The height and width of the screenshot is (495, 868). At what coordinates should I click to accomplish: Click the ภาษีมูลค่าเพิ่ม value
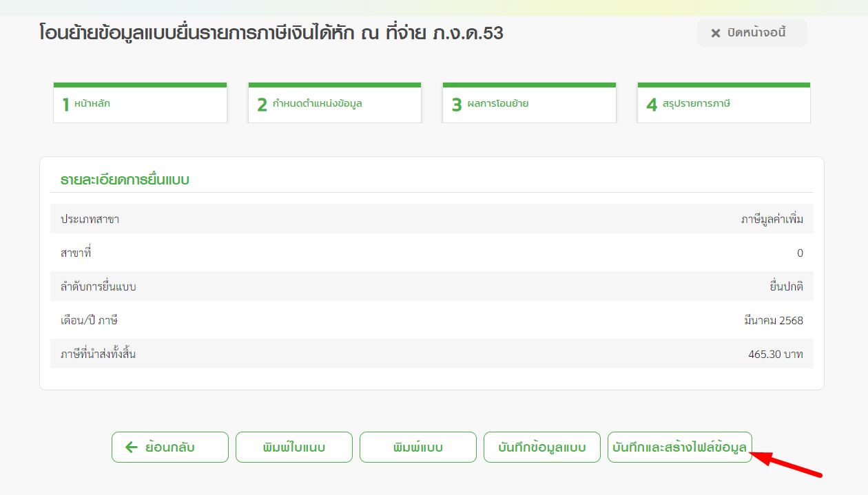[x=772, y=220]
